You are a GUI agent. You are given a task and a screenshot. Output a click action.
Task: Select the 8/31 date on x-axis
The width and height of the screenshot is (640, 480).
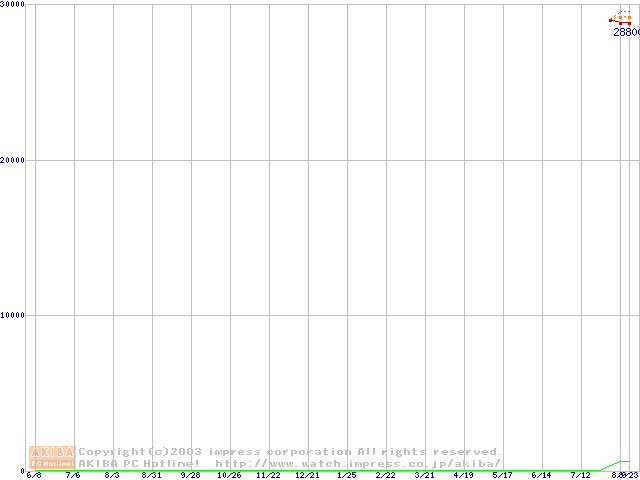pyautogui.click(x=151, y=475)
